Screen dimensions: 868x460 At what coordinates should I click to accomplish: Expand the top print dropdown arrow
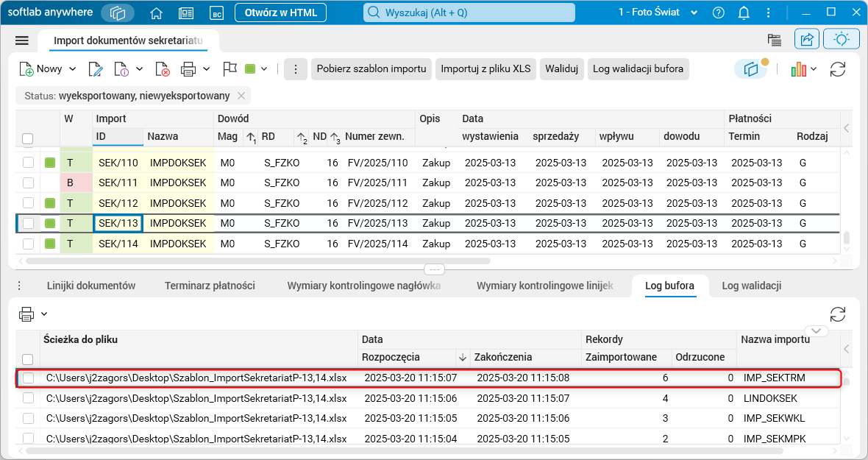(x=206, y=69)
